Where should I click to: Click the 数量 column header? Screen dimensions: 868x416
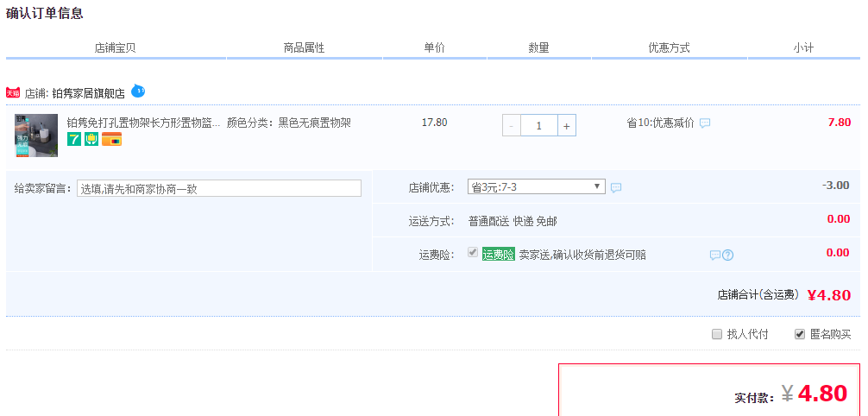coord(538,47)
